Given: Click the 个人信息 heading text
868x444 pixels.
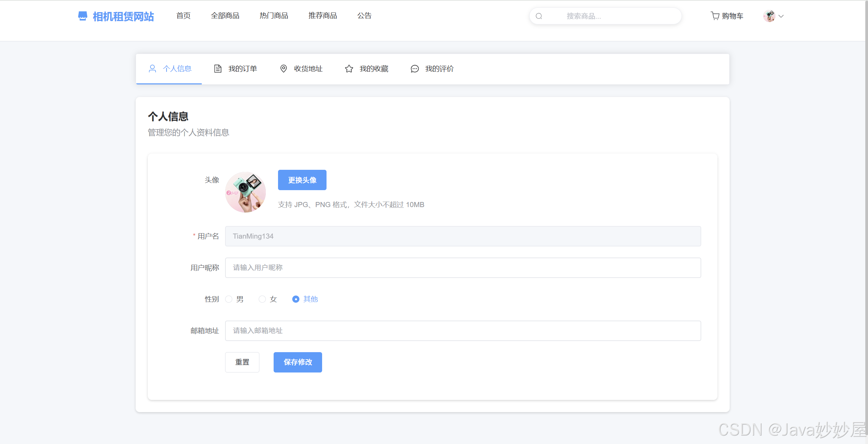Looking at the screenshot, I should 168,117.
